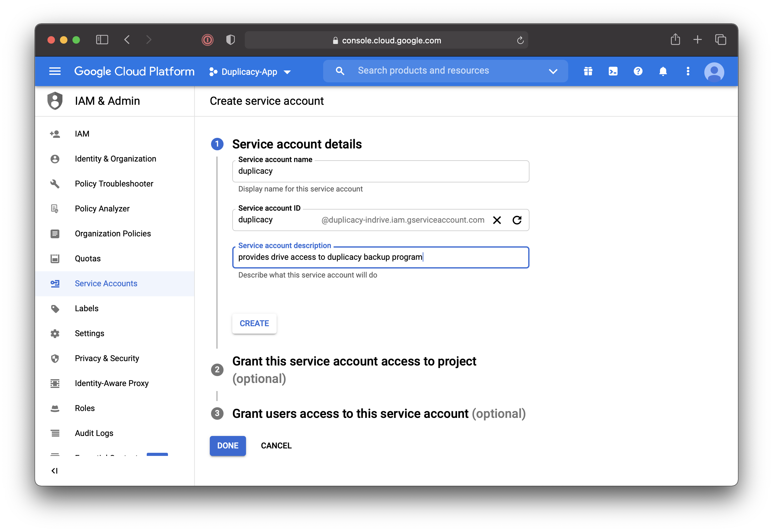The image size is (773, 532).
Task: Focus the Service account name field
Action: (380, 171)
